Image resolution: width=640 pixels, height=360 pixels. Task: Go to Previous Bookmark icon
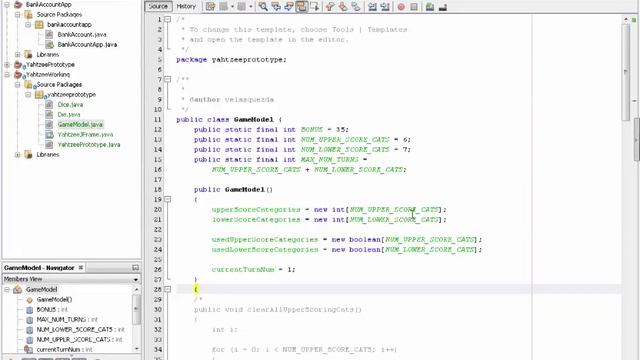point(330,7)
